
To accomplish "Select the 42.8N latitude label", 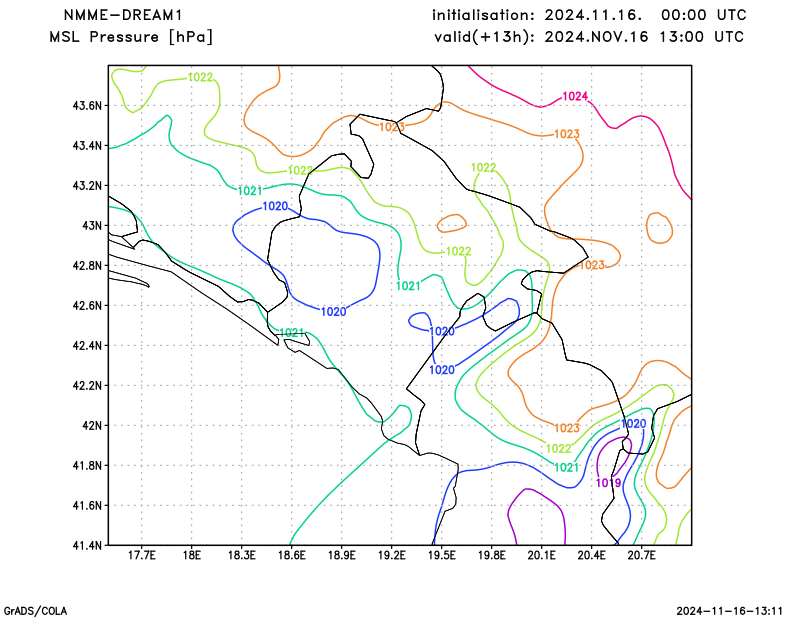I will pyautogui.click(x=88, y=266).
